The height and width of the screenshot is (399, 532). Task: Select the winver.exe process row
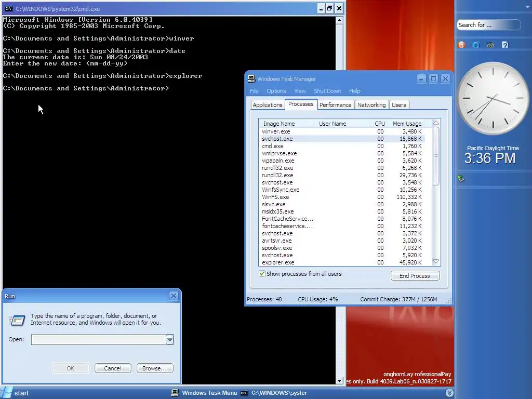pyautogui.click(x=342, y=131)
